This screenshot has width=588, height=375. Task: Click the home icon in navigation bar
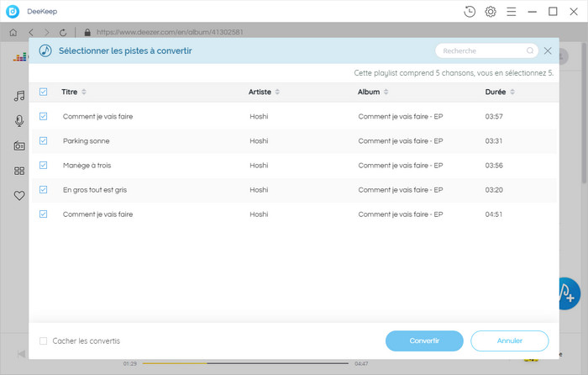click(13, 32)
